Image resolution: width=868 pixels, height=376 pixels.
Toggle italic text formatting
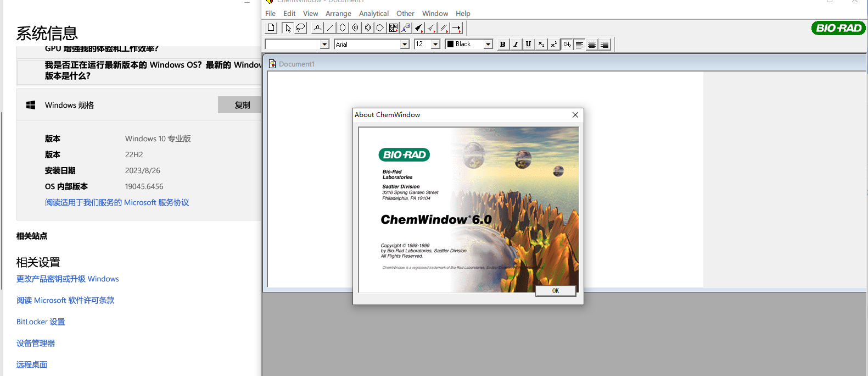point(516,45)
